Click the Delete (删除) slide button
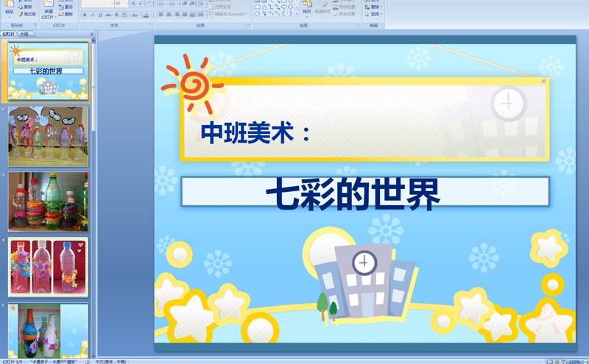 point(66,14)
